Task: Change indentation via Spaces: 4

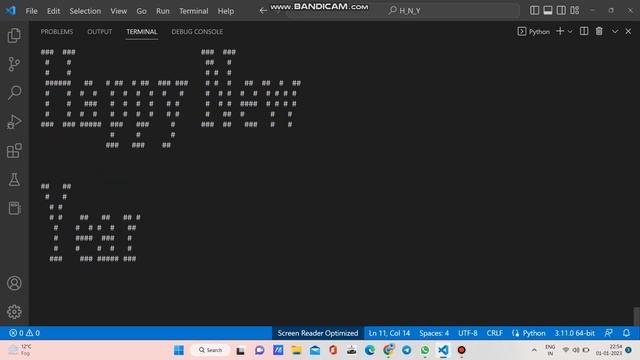Action: coord(434,333)
